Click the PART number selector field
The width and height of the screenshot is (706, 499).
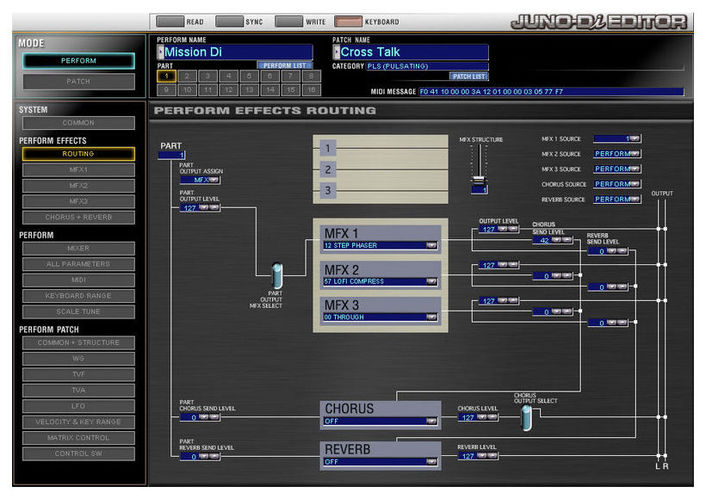[x=172, y=155]
